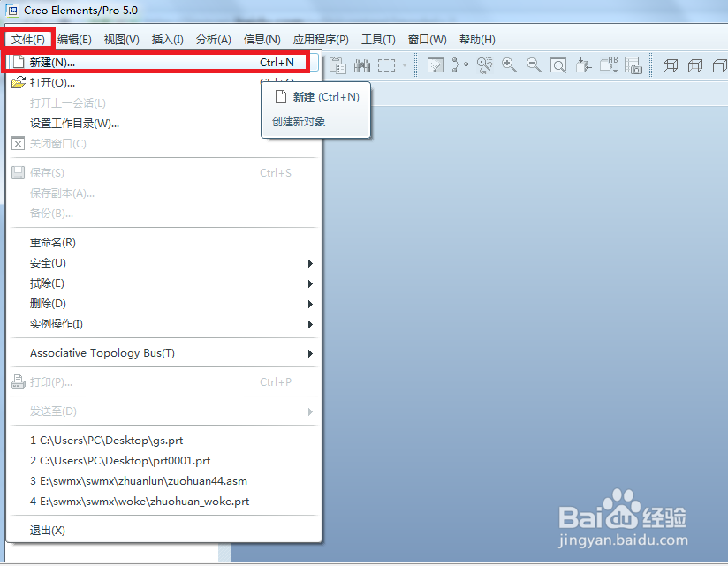The image size is (728, 566).
Task: Open the 插入(I) menu
Action: [167, 40]
